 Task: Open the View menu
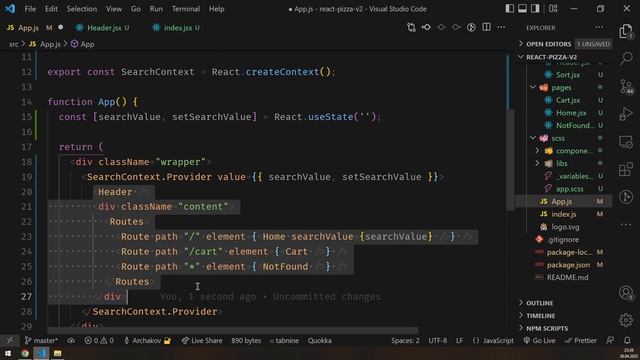(x=114, y=9)
